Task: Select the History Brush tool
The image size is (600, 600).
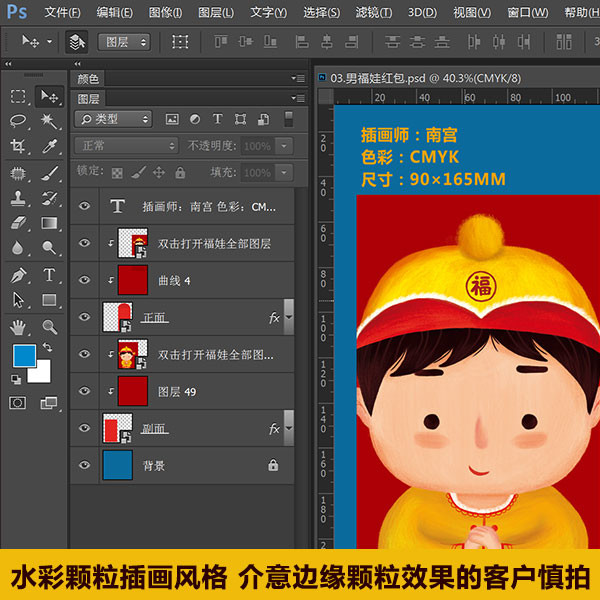Action: tap(49, 198)
